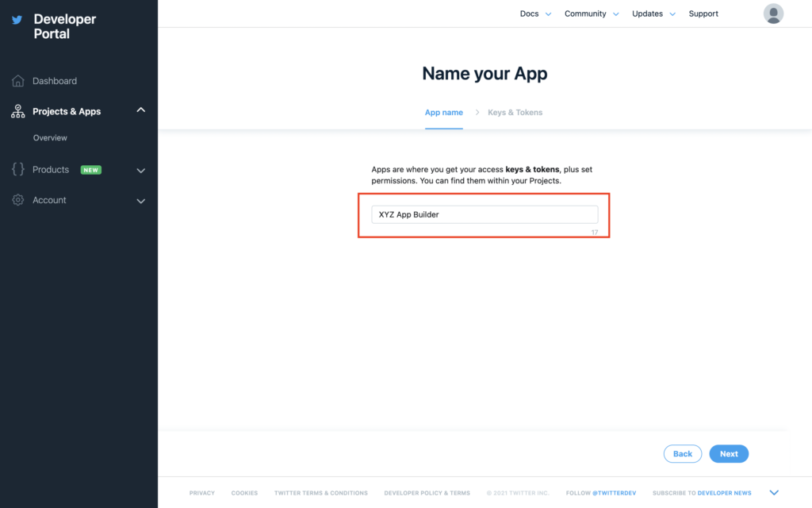Click the Next button
Screen dimensions: 812x508
click(729, 453)
